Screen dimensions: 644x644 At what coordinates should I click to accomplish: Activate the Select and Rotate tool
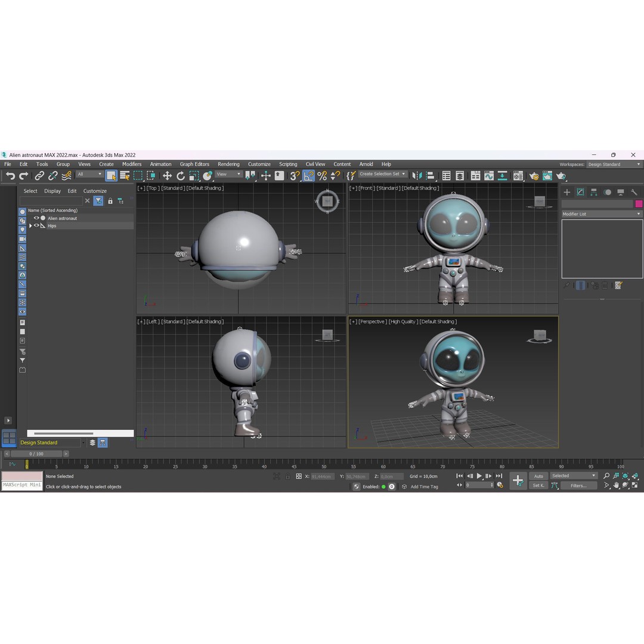tap(181, 176)
